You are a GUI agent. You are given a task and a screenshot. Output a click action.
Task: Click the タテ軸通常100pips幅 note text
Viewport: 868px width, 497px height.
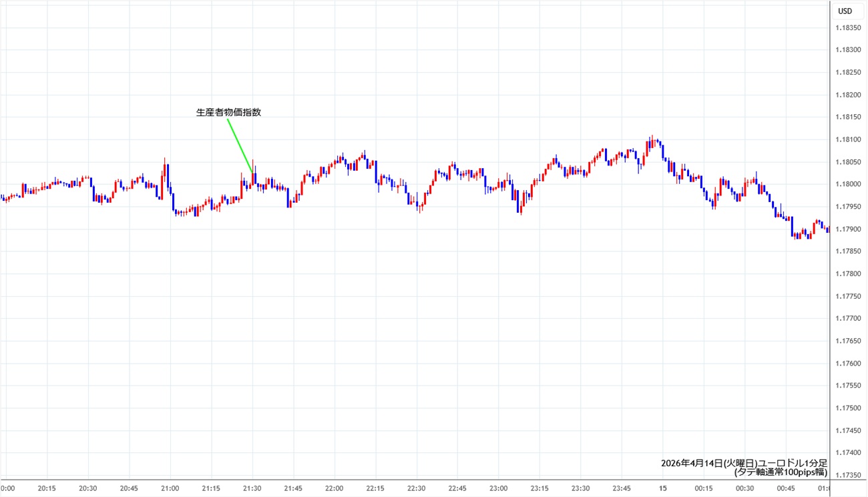point(781,472)
